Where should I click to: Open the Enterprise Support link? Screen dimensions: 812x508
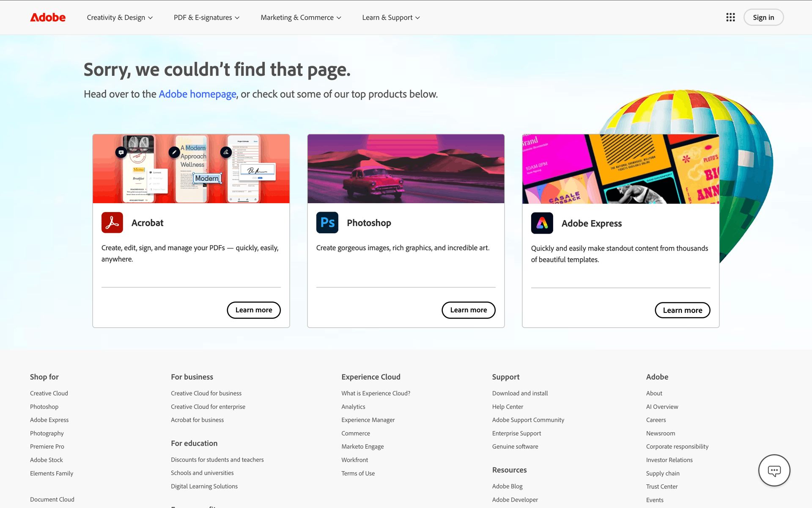(x=517, y=433)
